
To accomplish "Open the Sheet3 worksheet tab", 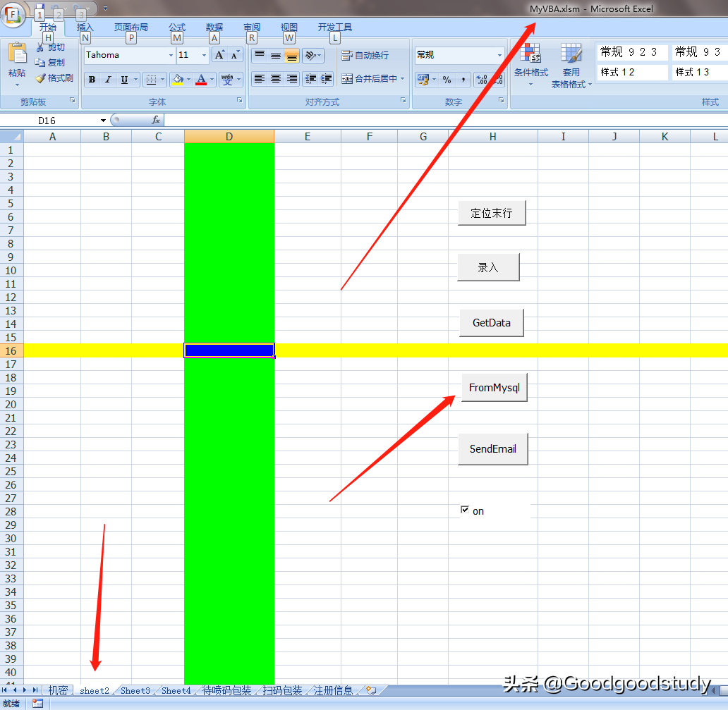I will (135, 690).
